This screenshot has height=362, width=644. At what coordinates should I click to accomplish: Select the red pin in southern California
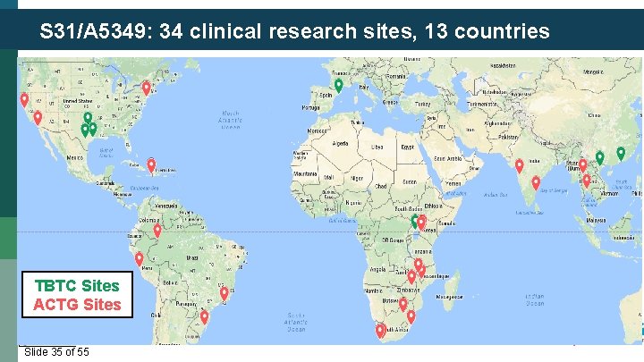pos(38,118)
